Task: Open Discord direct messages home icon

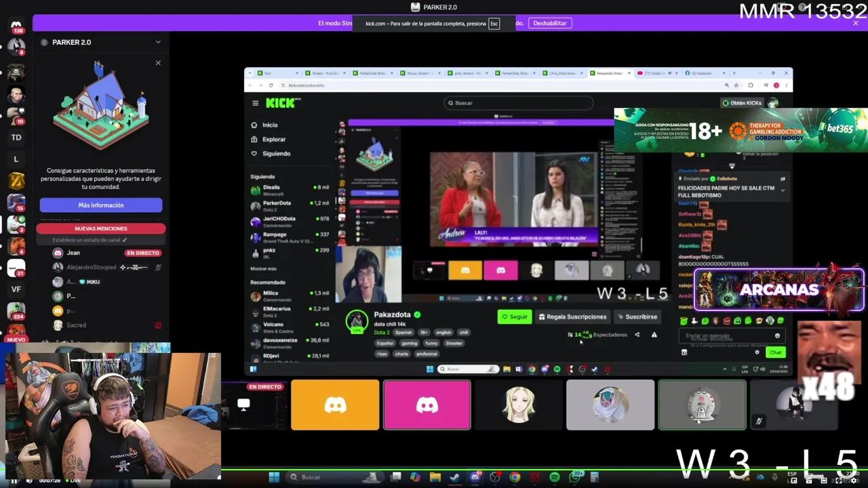Action: point(16,25)
